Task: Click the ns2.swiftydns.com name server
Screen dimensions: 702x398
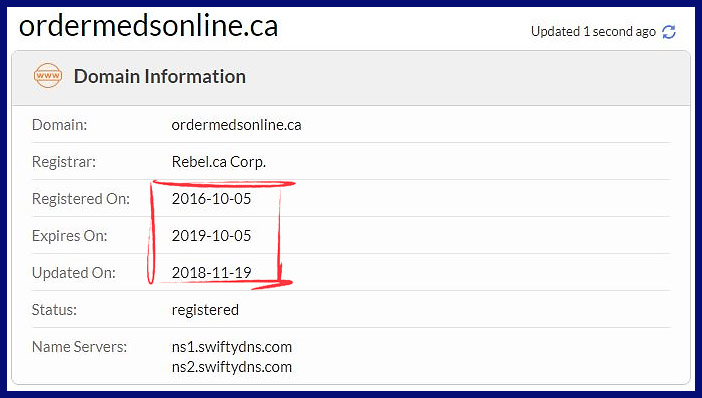Action: click(x=231, y=367)
